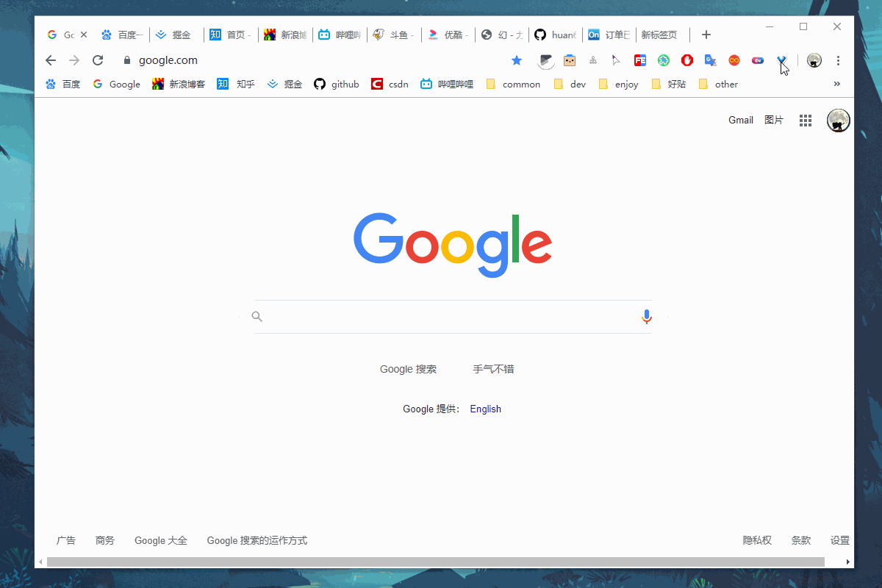Open the green puzzle piece extension
The height and width of the screenshot is (588, 882).
coord(664,60)
